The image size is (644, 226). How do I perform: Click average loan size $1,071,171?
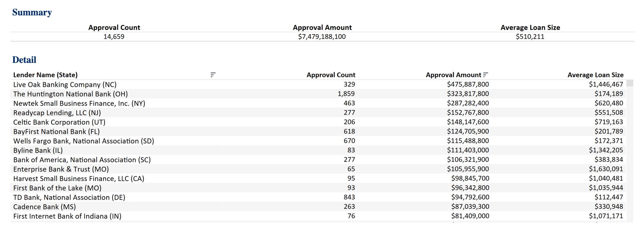[x=606, y=216]
